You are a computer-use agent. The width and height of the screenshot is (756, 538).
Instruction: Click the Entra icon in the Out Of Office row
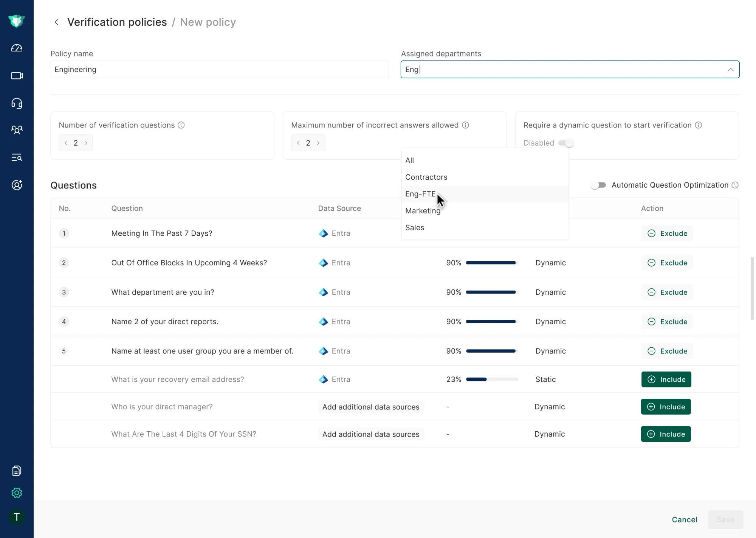pos(323,263)
